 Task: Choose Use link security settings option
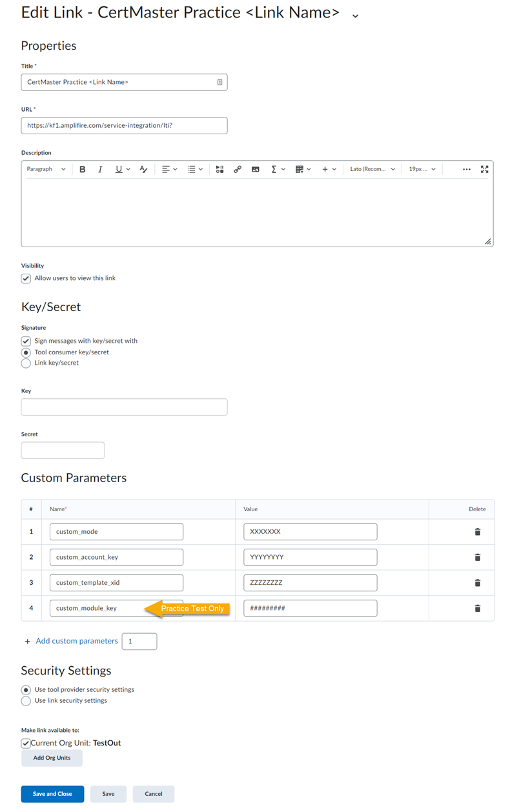click(25, 700)
